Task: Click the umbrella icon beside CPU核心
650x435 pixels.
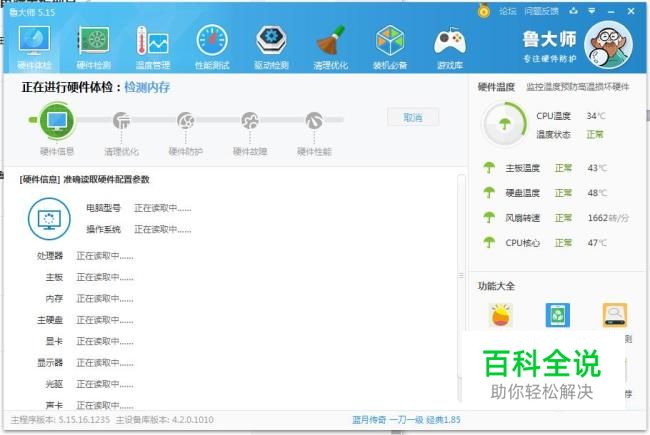Action: (489, 242)
